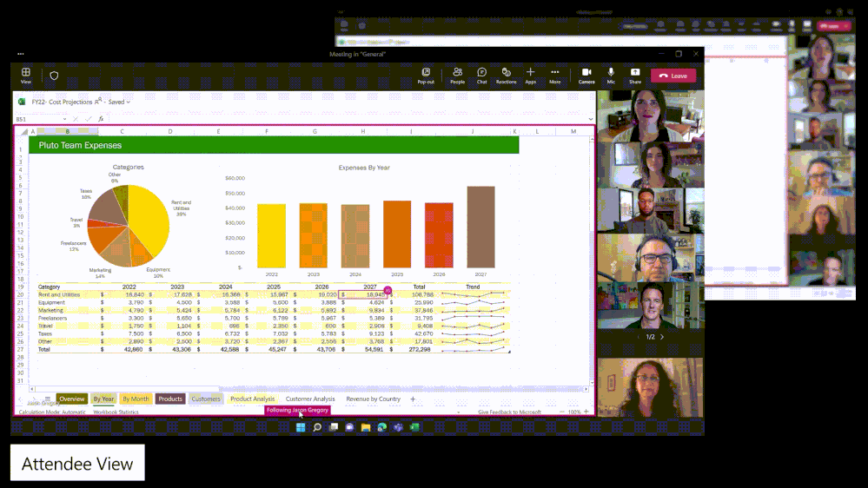This screenshot has width=868, height=488.
Task: Open the People panel
Action: click(x=457, y=76)
